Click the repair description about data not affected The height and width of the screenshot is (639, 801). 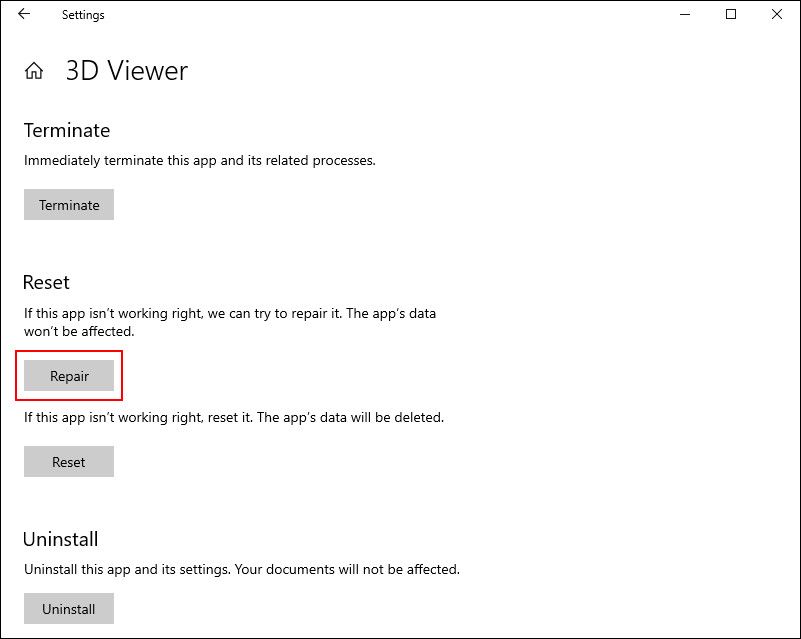coord(230,322)
